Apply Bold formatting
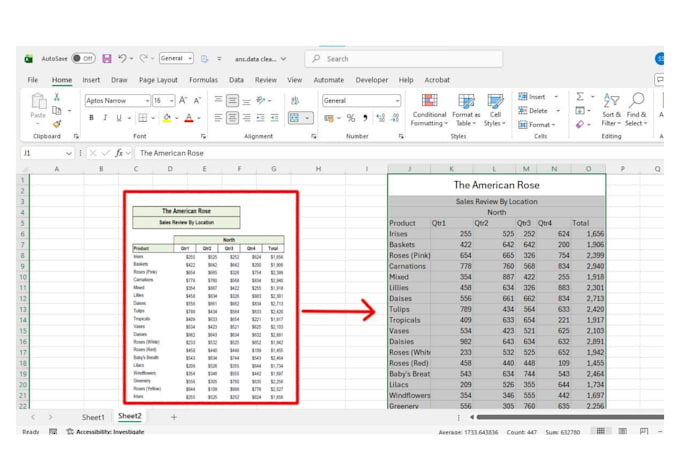680x459 pixels. [x=91, y=118]
